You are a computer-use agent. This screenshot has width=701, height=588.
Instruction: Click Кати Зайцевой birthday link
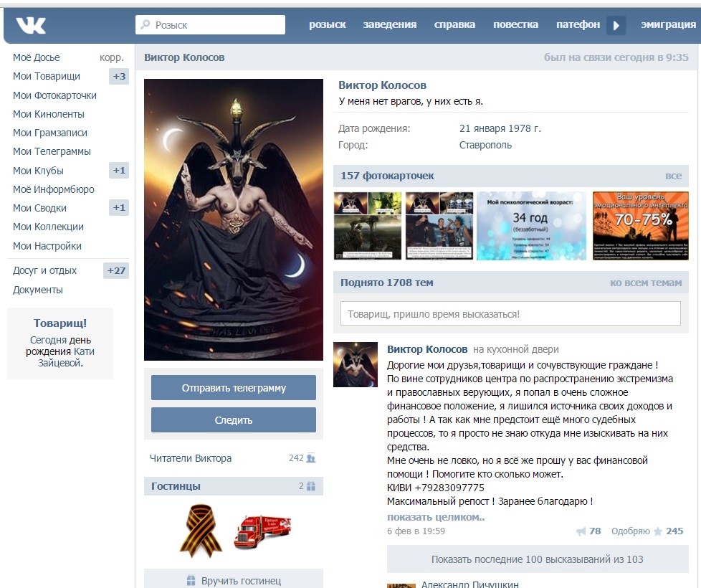pos(66,357)
